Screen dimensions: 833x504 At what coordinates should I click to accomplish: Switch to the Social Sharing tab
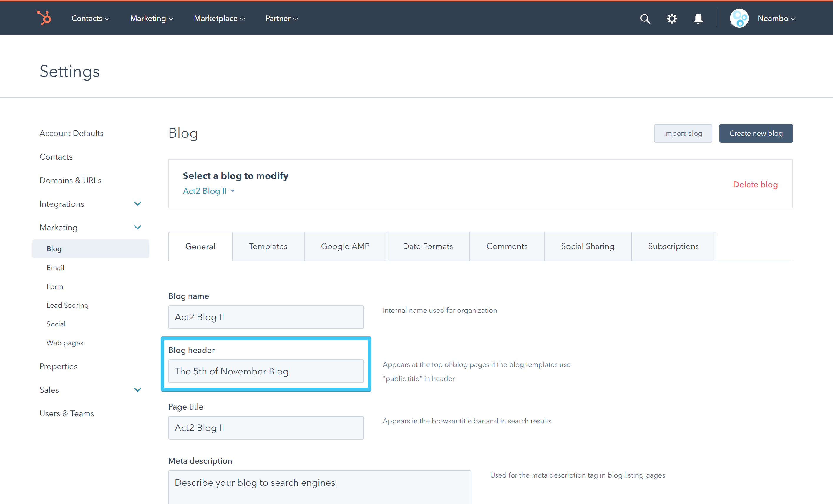[588, 246]
